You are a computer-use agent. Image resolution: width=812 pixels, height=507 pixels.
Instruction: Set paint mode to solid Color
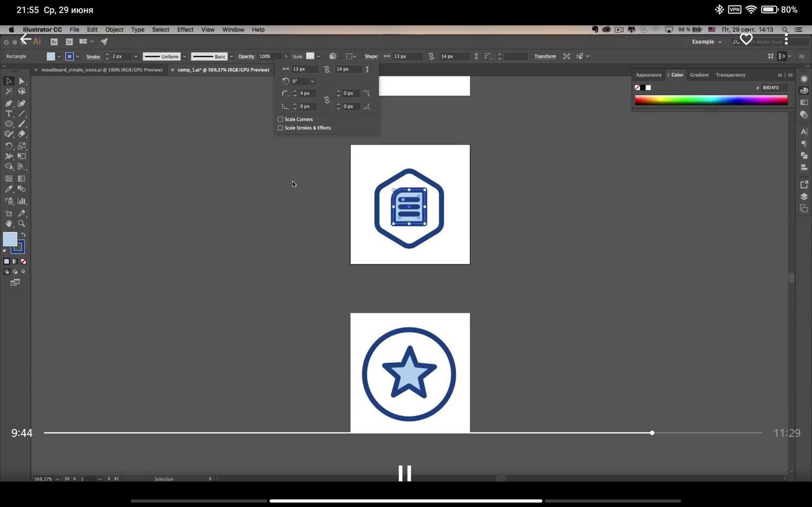[6, 261]
